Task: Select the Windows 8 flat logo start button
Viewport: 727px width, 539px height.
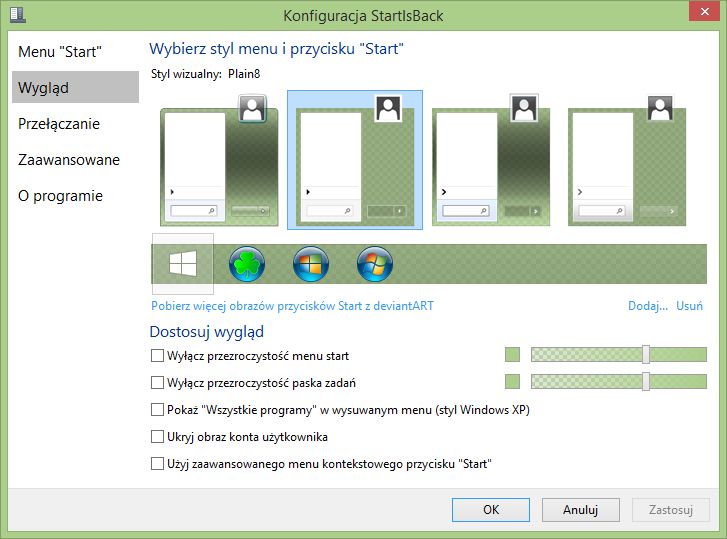Action: pos(183,264)
